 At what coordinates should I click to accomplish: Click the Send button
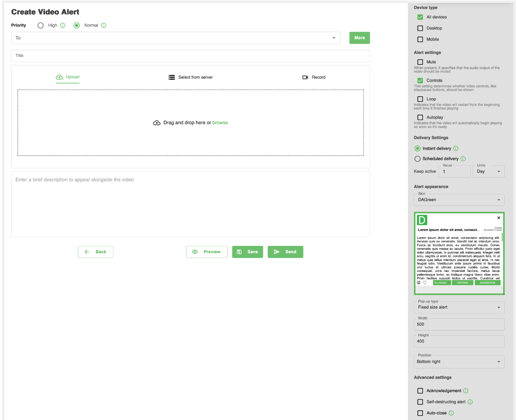point(285,252)
